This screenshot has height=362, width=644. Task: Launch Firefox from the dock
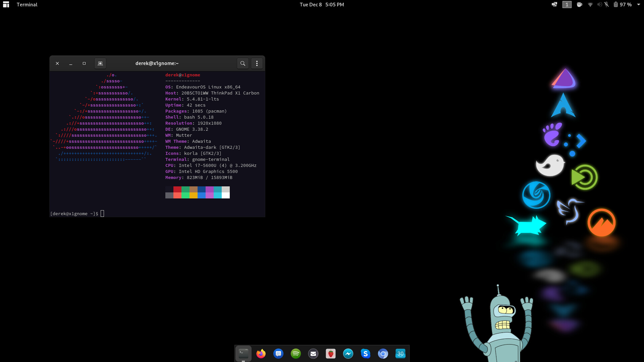[261, 354]
